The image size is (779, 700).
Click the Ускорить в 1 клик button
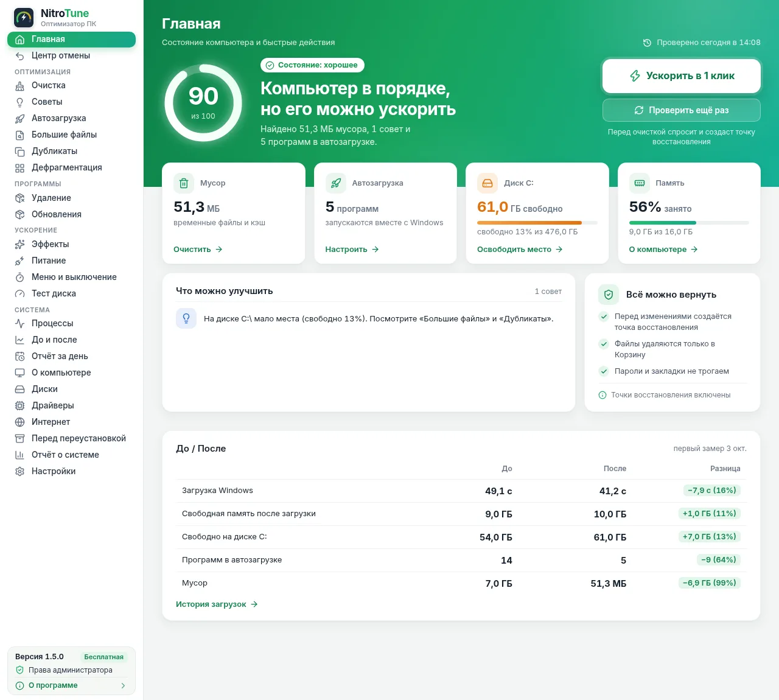coord(682,76)
